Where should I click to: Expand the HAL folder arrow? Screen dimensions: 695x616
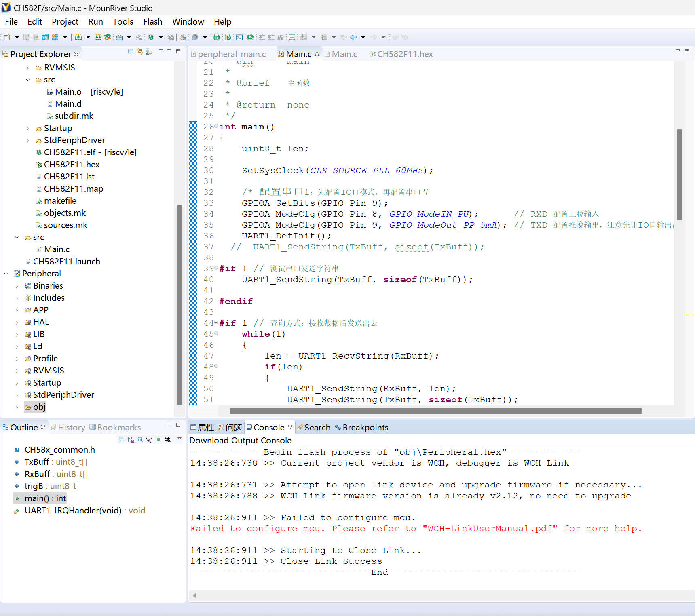pyautogui.click(x=17, y=323)
